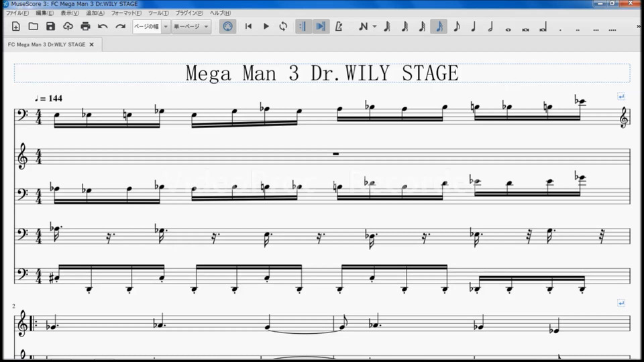Screen dimensions: 644x362
Task: Select the quarter note duration
Action: coord(474,27)
